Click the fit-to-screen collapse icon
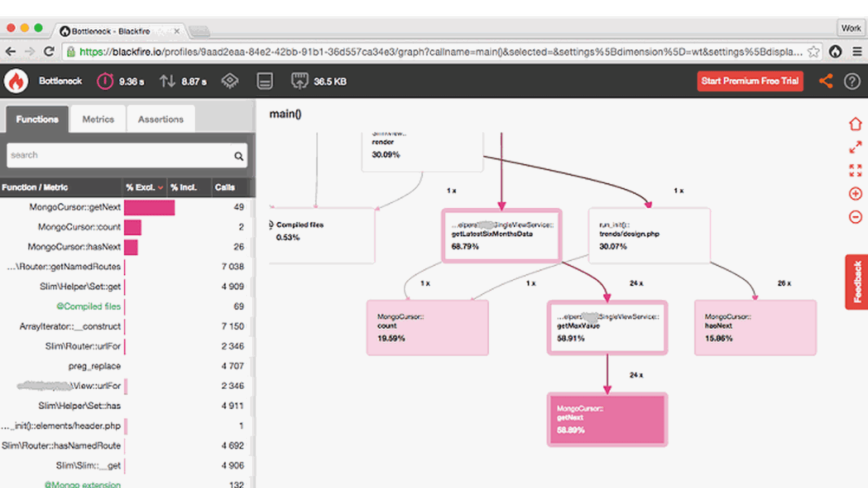Screen dimensions: 868x488 pyautogui.click(x=856, y=170)
